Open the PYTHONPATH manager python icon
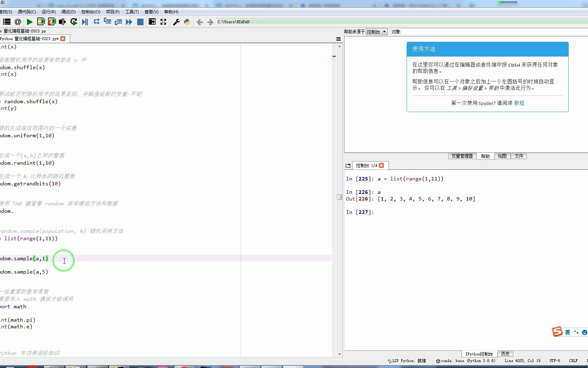The height and width of the screenshot is (368, 588). [187, 22]
